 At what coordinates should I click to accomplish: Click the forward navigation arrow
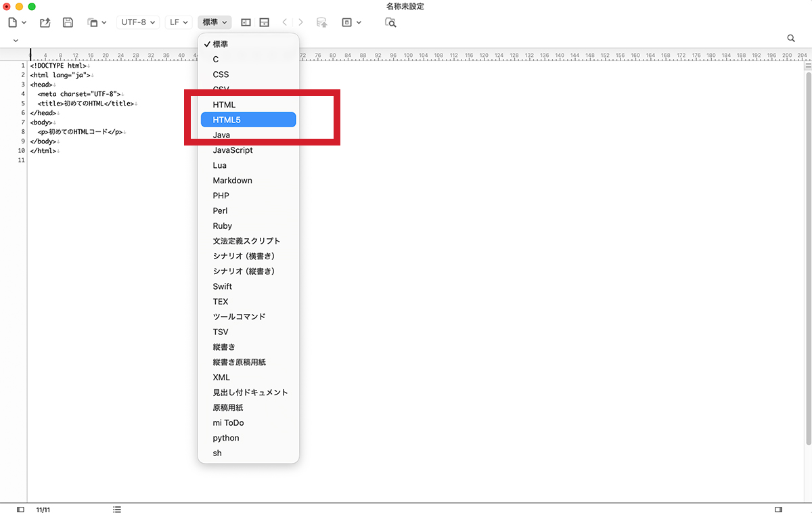(300, 22)
